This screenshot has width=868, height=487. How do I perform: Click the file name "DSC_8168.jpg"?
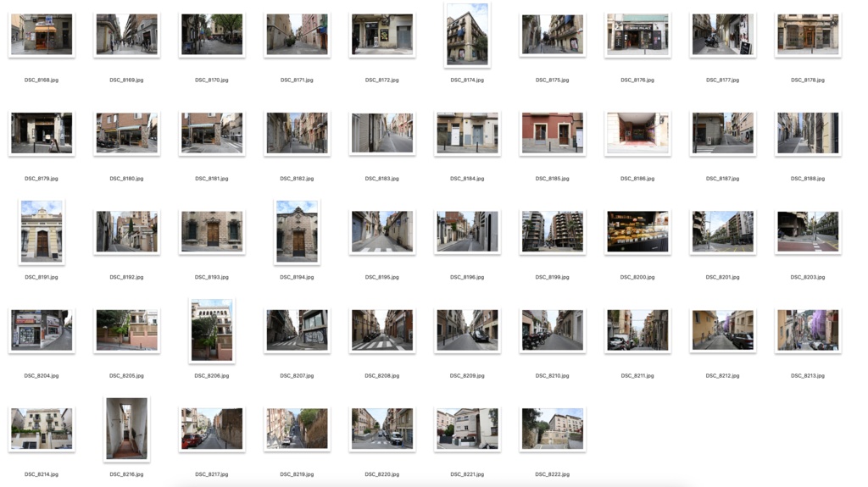point(42,80)
